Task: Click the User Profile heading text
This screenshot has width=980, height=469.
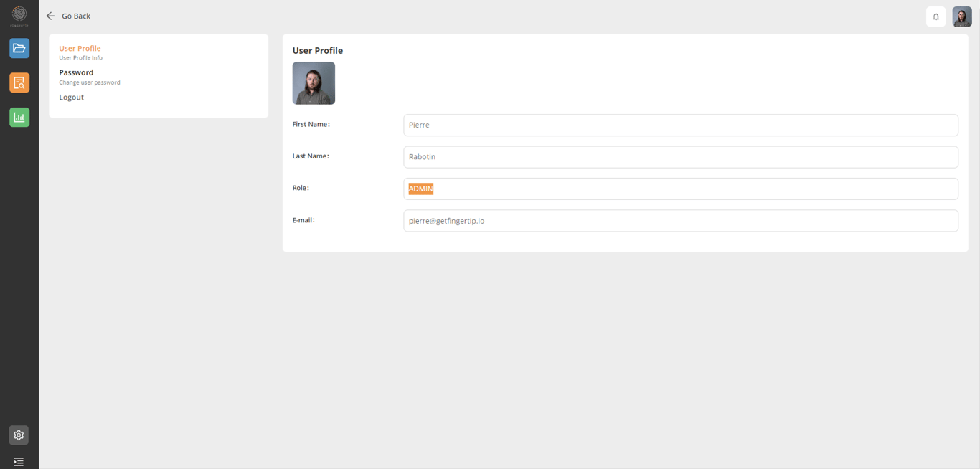Action: pyautogui.click(x=318, y=51)
